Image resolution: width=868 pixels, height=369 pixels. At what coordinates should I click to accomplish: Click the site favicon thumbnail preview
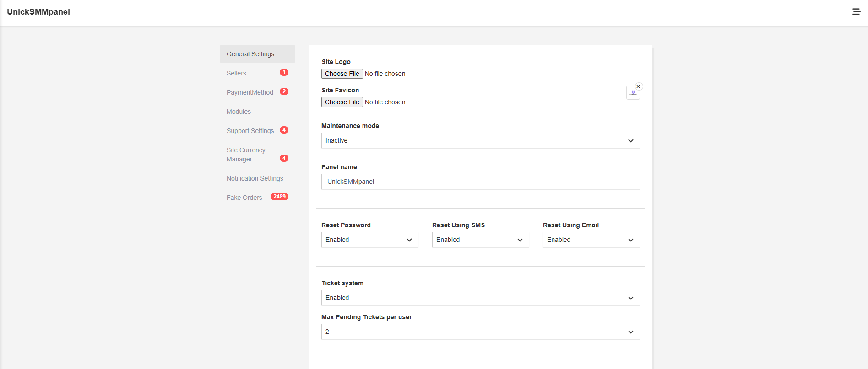(633, 93)
